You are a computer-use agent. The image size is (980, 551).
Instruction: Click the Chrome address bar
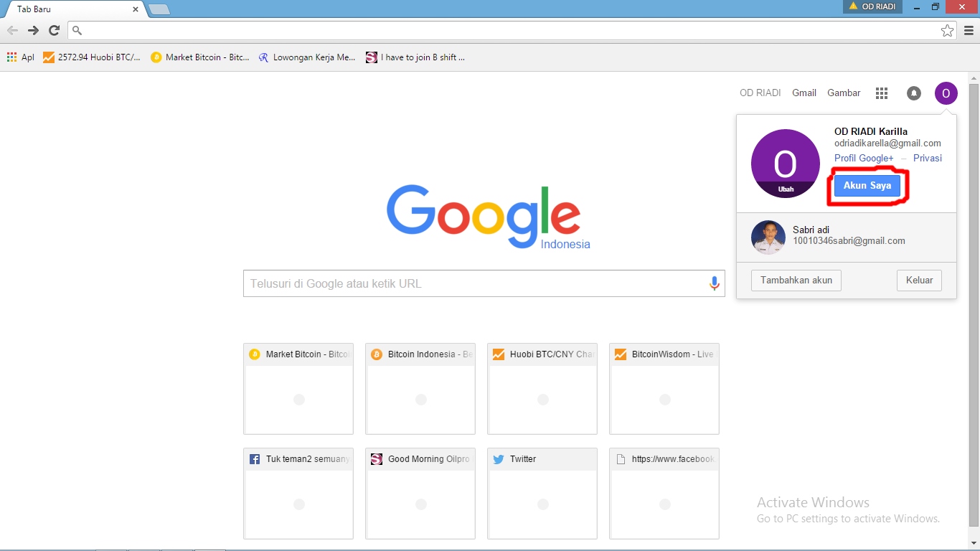click(512, 30)
